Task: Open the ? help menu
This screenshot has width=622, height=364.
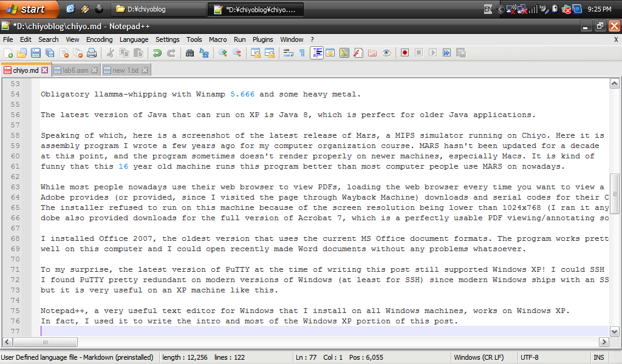Action: pos(312,39)
